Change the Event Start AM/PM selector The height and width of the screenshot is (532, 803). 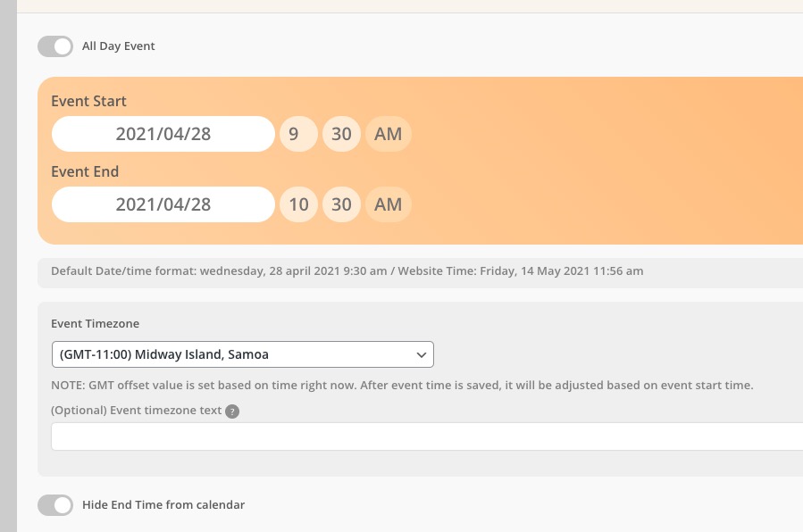389,134
